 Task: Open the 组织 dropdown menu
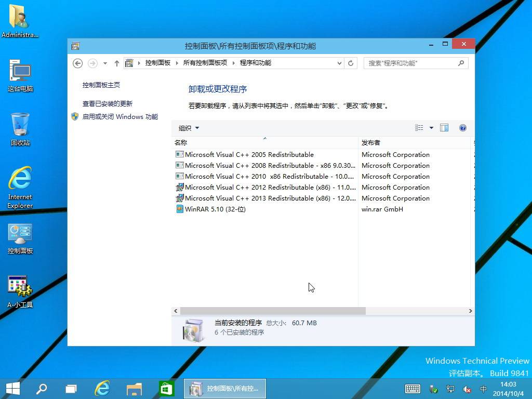189,128
